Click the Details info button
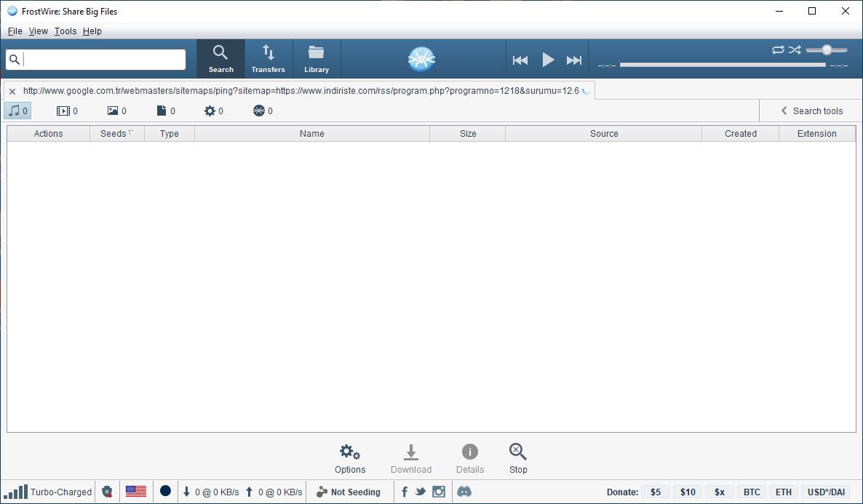Image resolution: width=863 pixels, height=504 pixels. [470, 459]
